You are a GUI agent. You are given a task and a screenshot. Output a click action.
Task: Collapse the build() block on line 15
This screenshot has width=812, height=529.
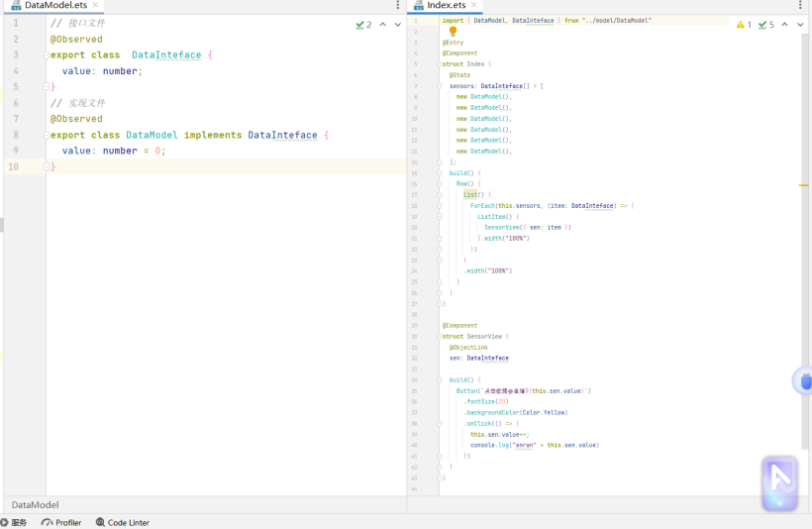coord(439,173)
